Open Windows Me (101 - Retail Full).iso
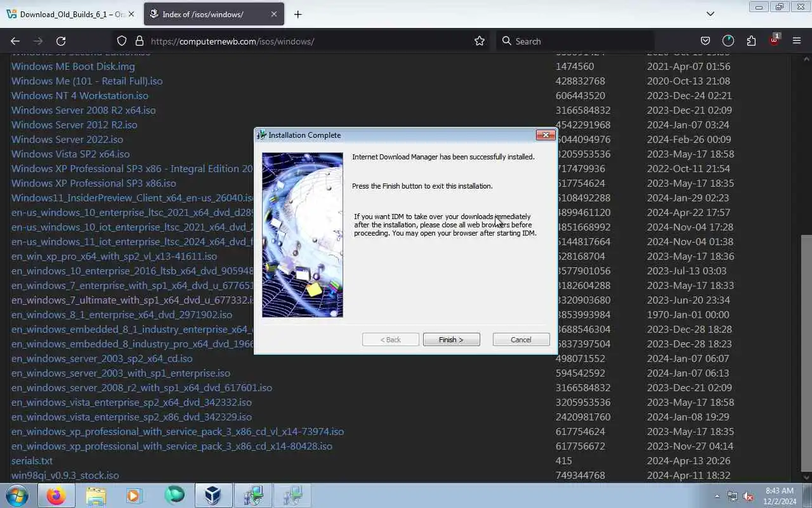 coord(87,81)
